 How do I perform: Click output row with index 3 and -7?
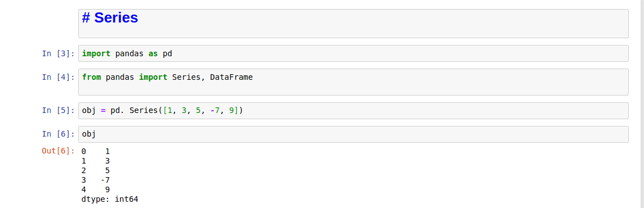point(96,180)
